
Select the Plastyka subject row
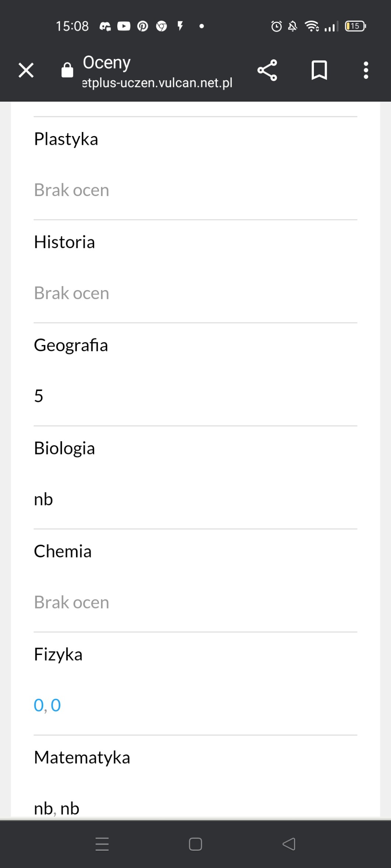[x=66, y=139]
